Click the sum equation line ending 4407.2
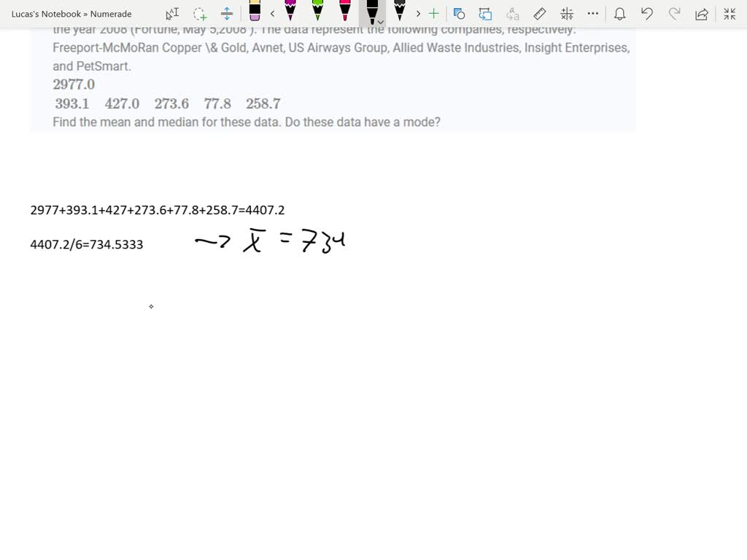 point(158,210)
